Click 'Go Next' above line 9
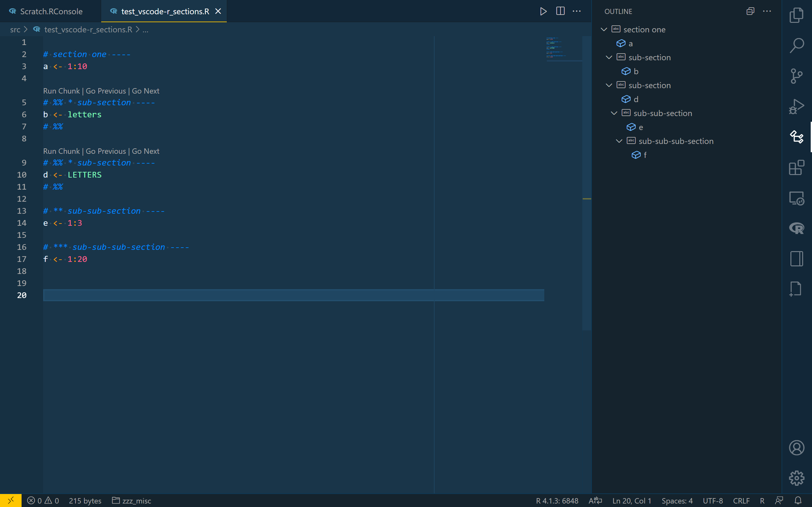The width and height of the screenshot is (812, 507). [146, 151]
